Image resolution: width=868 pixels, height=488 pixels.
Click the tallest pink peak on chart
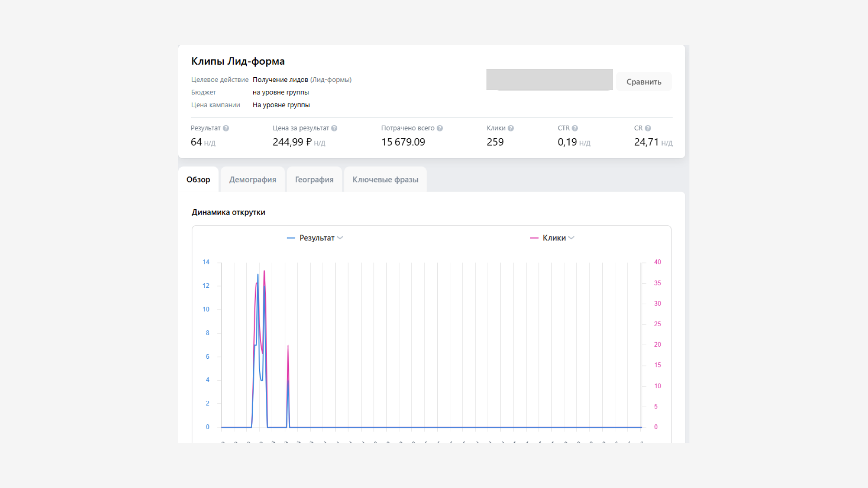point(264,272)
